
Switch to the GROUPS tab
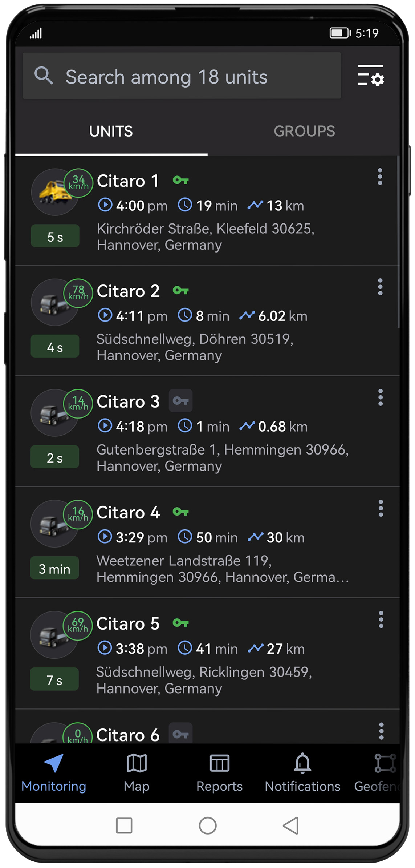tap(304, 131)
